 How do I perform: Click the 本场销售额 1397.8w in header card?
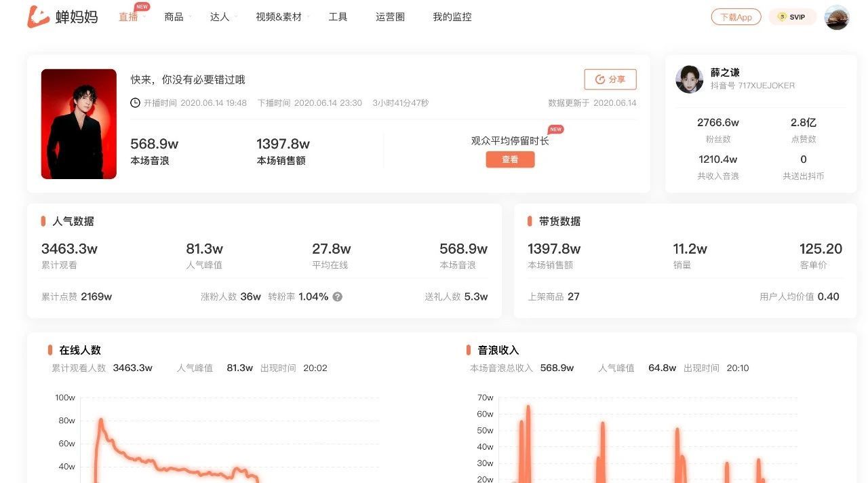[x=283, y=144]
